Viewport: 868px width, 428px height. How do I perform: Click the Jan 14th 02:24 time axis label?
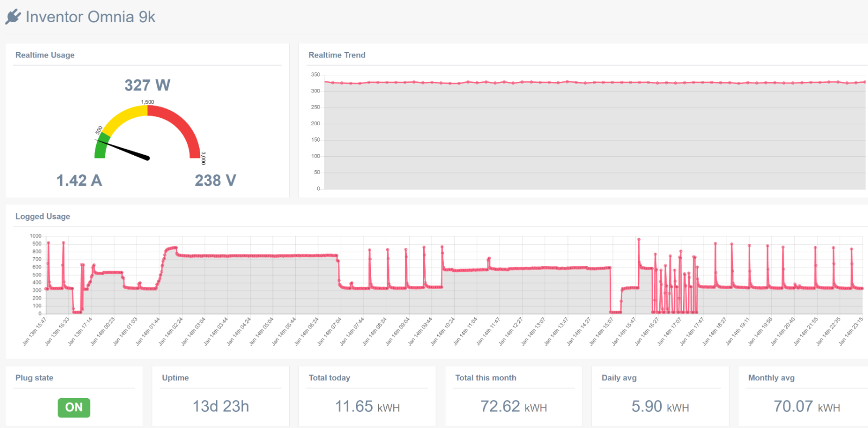tap(171, 331)
